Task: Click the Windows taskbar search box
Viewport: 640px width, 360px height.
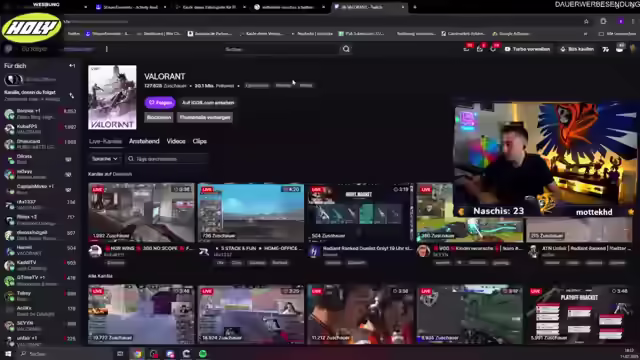Action: click(64, 354)
